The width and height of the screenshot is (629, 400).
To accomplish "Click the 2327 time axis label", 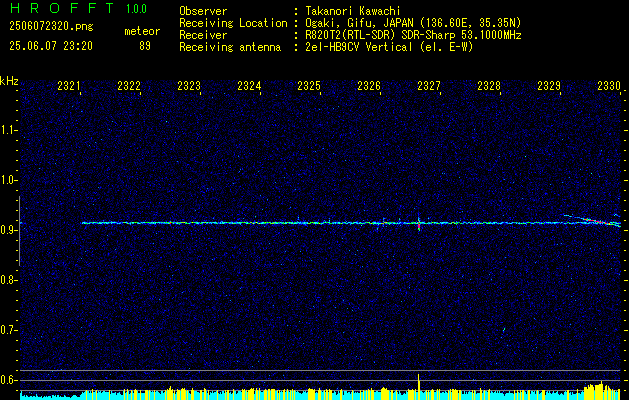I will [429, 86].
